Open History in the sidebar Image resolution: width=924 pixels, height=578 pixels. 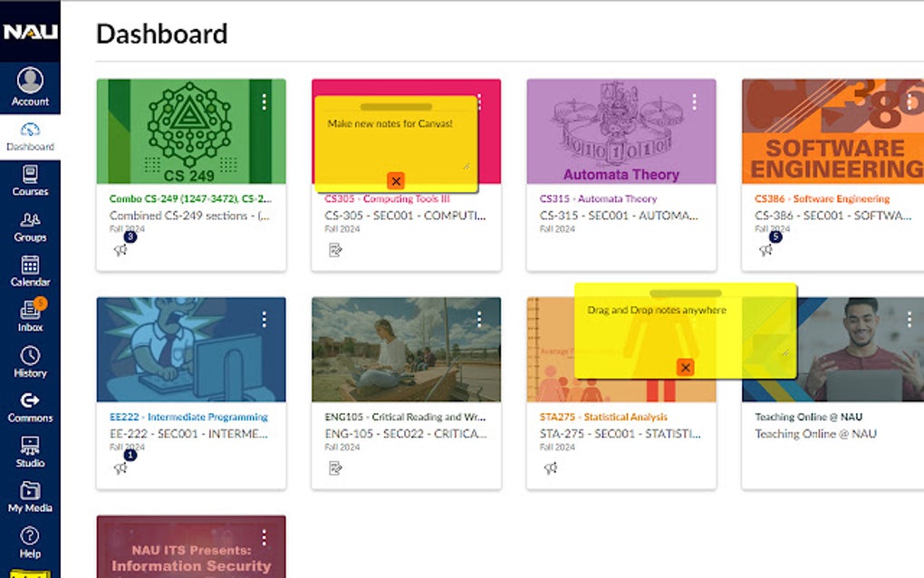pos(30,361)
